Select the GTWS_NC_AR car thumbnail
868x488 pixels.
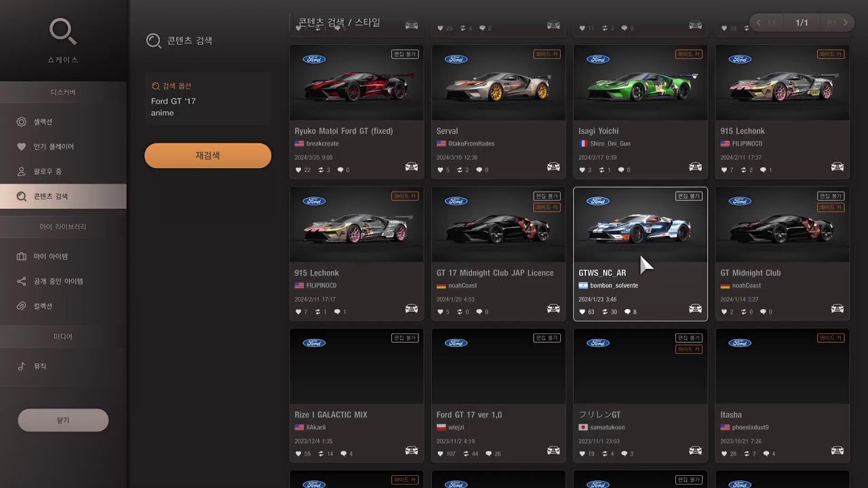tap(640, 225)
